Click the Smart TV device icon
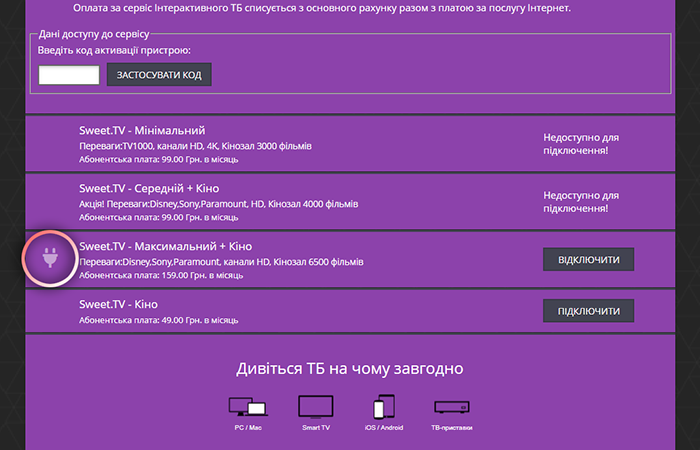 (316, 407)
